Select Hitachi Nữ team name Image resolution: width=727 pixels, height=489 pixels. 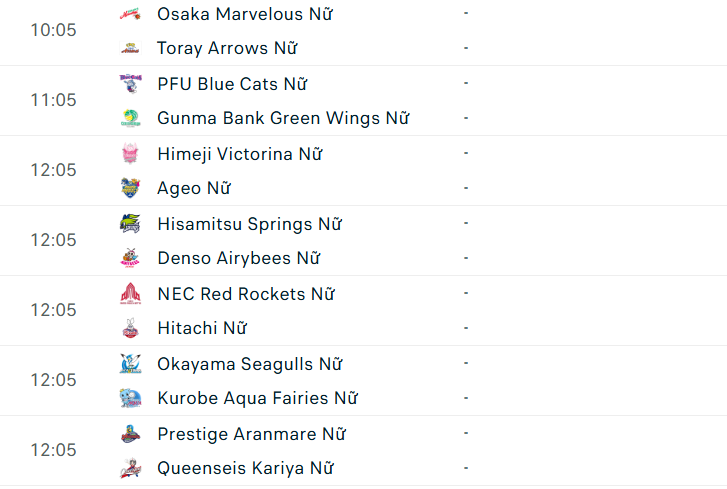click(x=201, y=328)
